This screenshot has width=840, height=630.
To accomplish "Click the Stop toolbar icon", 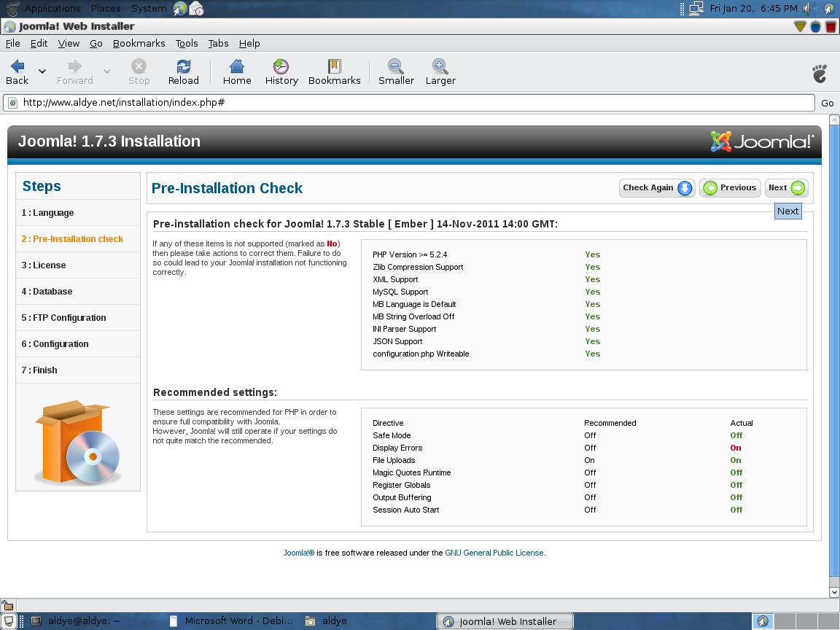I will [139, 72].
